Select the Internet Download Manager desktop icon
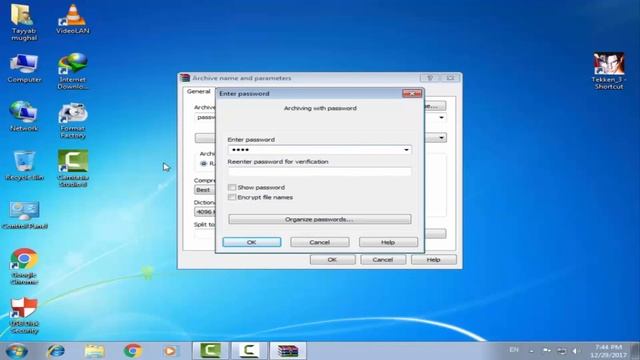The height and width of the screenshot is (360, 640). 73,71
